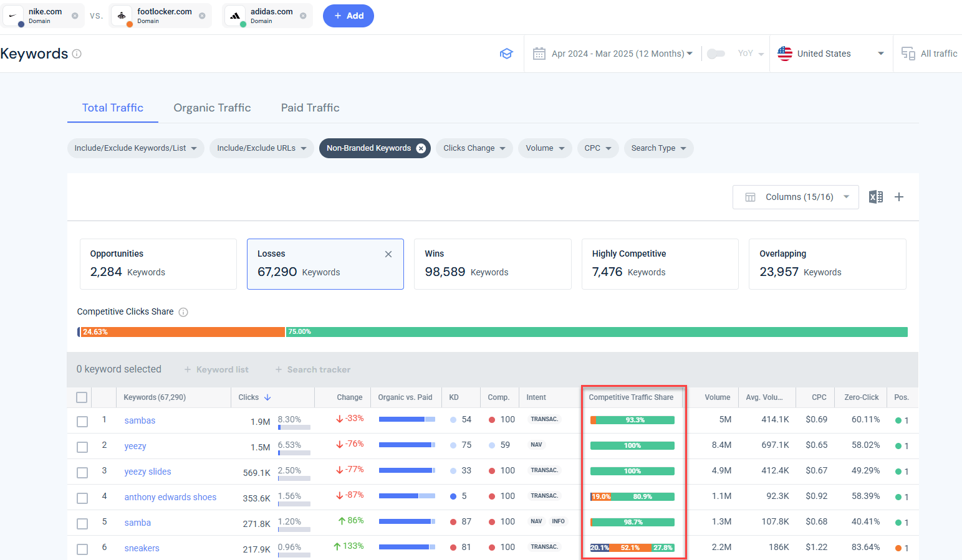This screenshot has width=962, height=560.
Task: Click INFO intent badge in samba row
Action: 558,521
